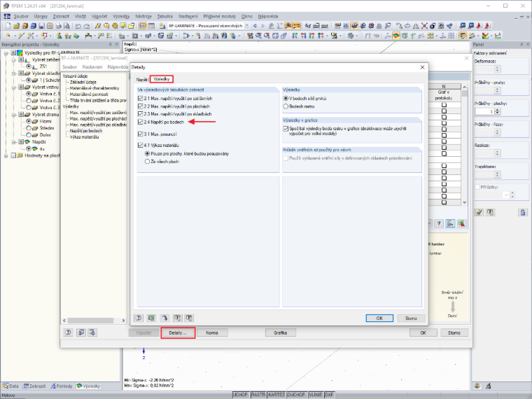Click the Redo arrow toolbar icon
This screenshot has width=532, height=399.
(87, 26)
